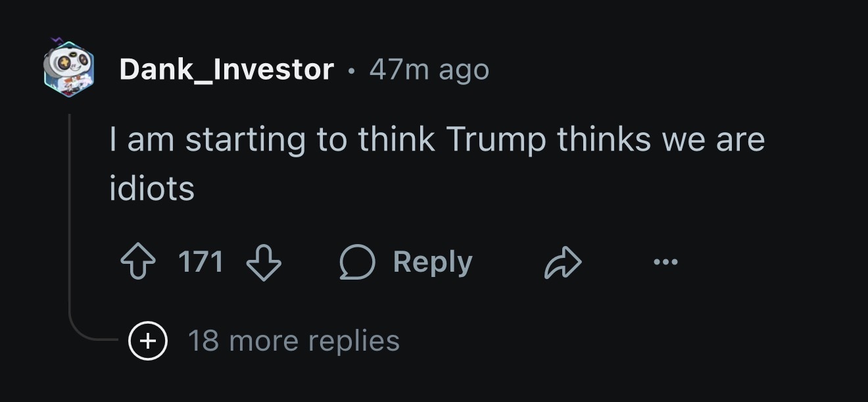Click the "47m ago" timestamp
The height and width of the screenshot is (402, 868).
tap(429, 69)
